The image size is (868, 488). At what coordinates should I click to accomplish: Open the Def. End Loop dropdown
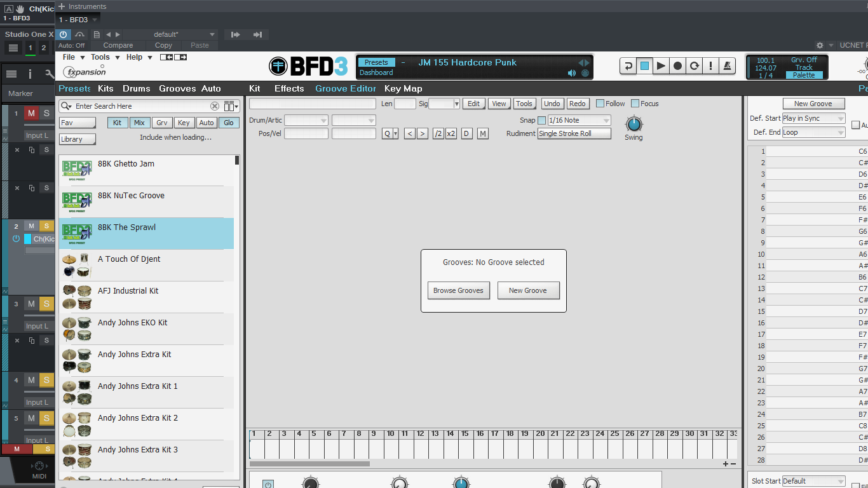(x=813, y=132)
